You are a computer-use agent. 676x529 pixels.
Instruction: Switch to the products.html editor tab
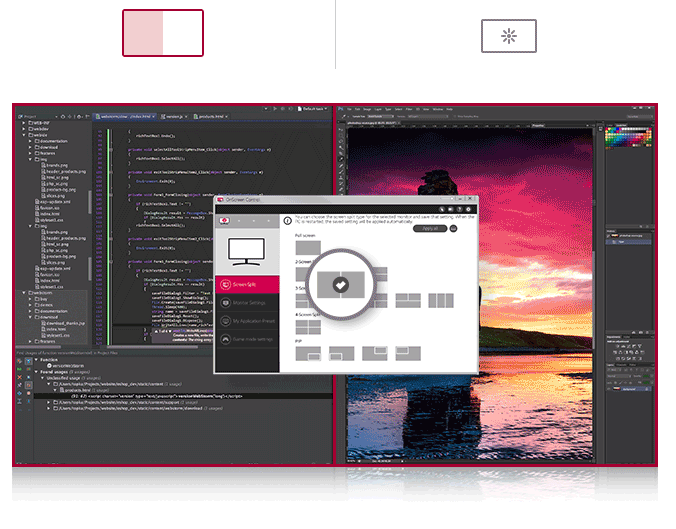coord(210,116)
